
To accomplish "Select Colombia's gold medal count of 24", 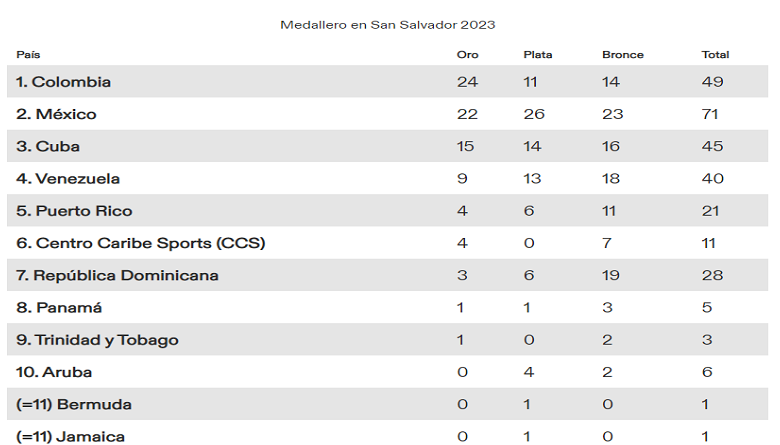I will coord(466,82).
